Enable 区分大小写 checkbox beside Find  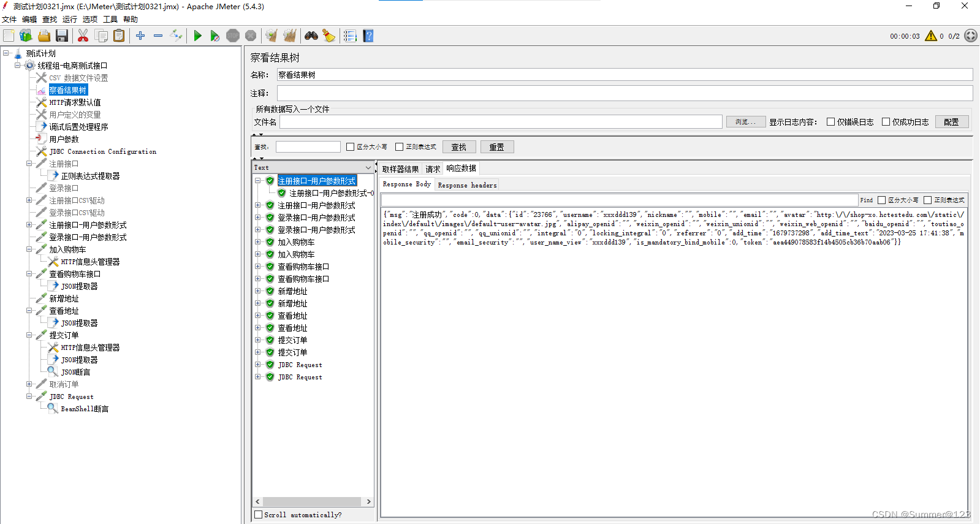pos(882,200)
